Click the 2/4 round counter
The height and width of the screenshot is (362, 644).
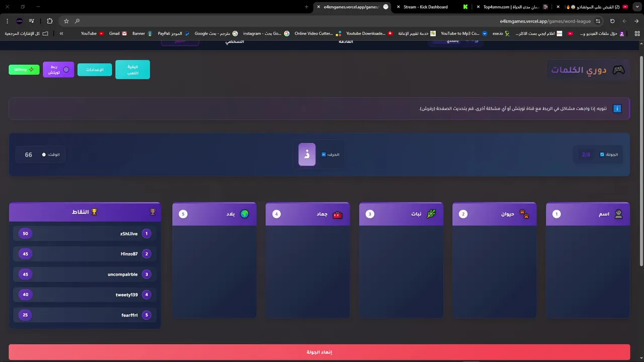point(586,155)
